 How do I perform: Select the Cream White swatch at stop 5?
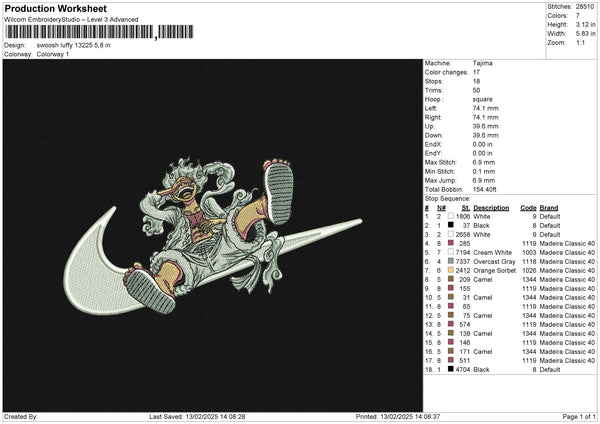451,252
